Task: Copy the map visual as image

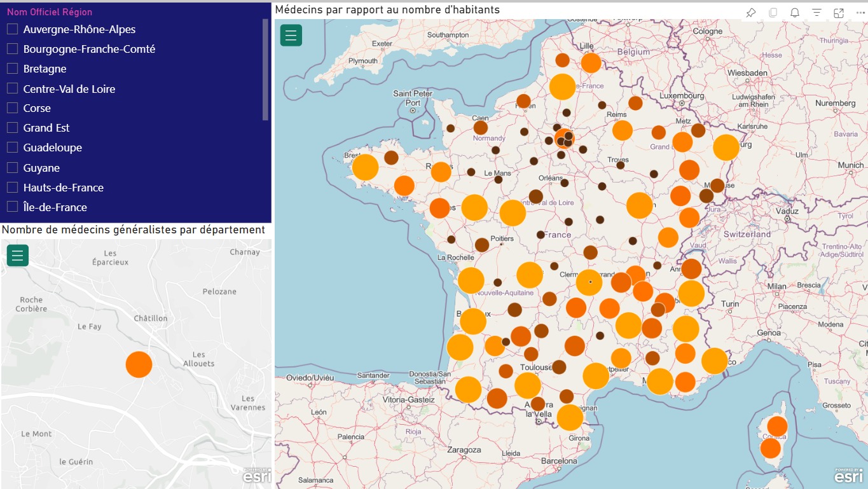Action: (773, 13)
